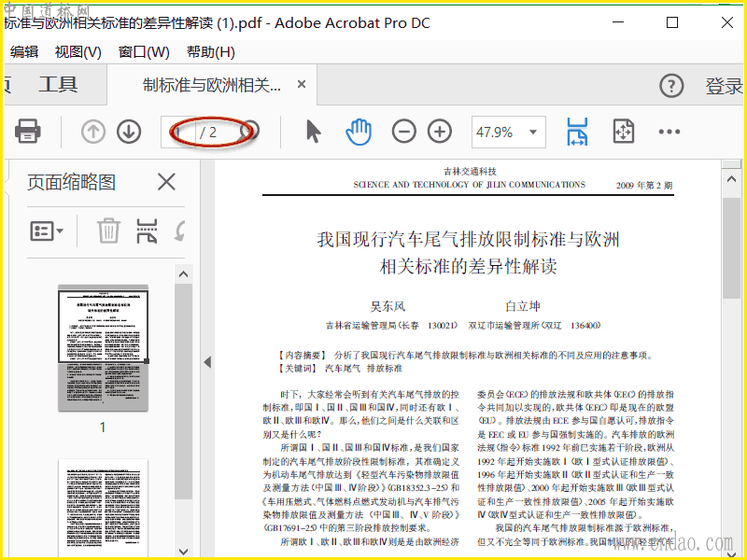The height and width of the screenshot is (560, 747).
Task: Maximize the Acrobat window
Action: tap(672, 22)
